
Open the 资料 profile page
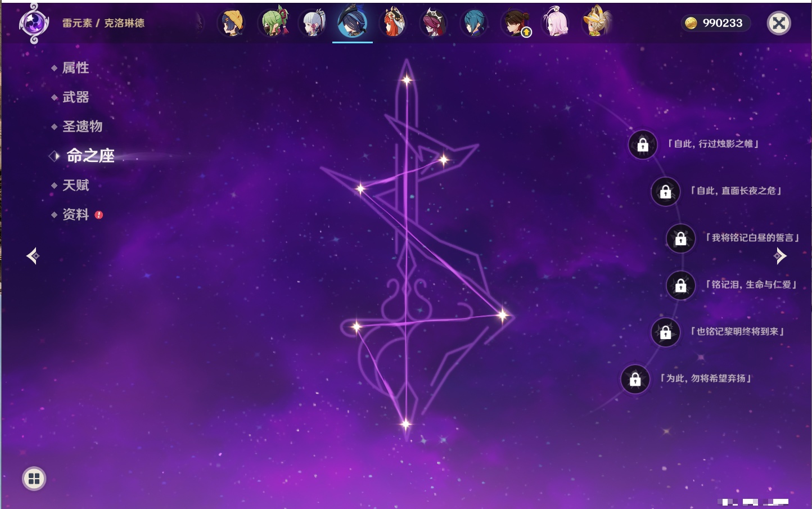[x=75, y=214]
